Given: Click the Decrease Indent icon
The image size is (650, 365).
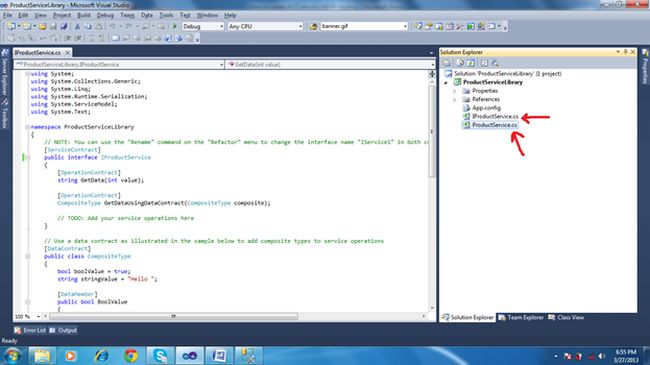Looking at the screenshot, I should (67, 38).
